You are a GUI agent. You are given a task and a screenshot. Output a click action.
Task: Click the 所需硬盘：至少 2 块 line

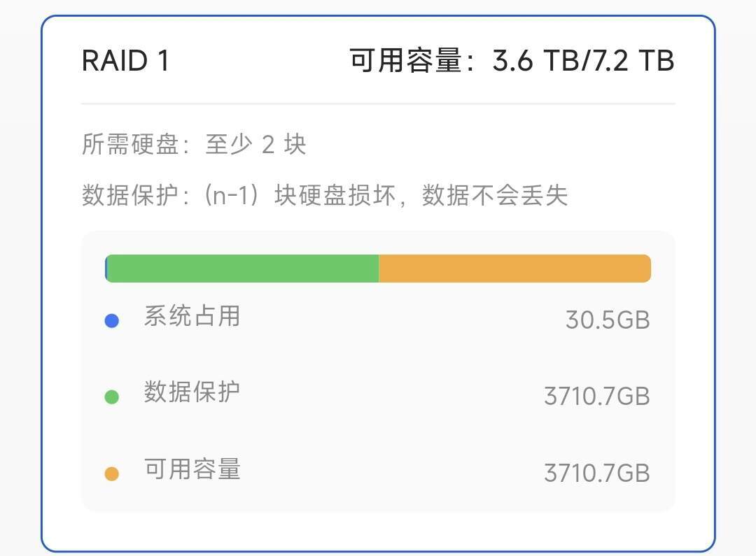(194, 145)
